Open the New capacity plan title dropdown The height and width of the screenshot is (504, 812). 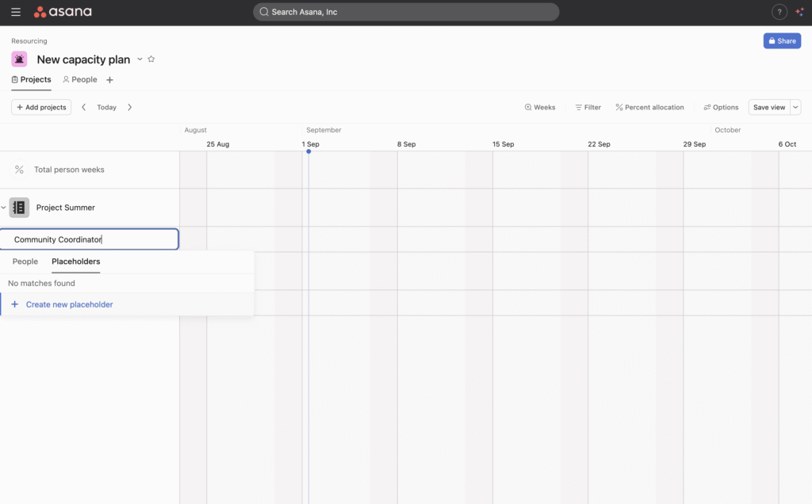(x=140, y=59)
